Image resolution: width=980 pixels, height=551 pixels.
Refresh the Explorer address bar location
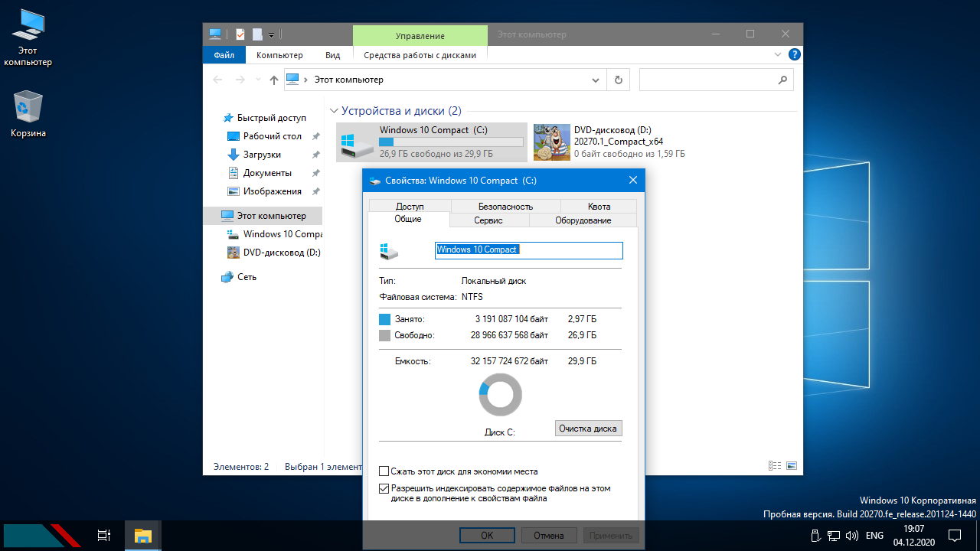click(x=619, y=80)
